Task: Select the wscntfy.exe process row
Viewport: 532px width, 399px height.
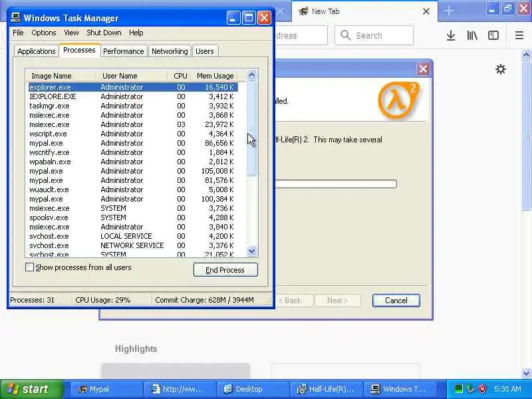Action: [133, 152]
